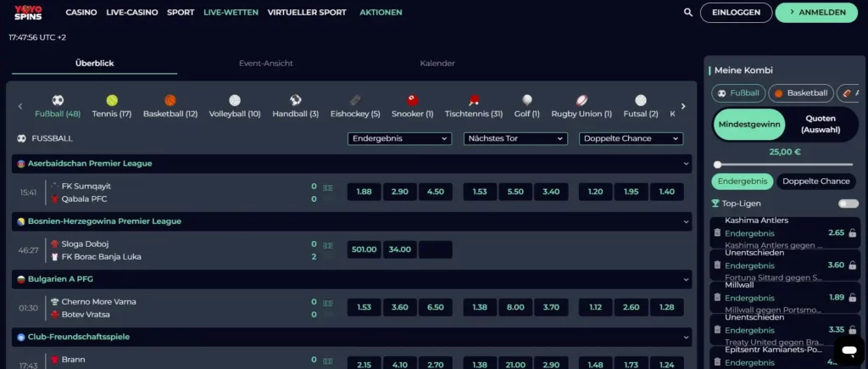This screenshot has height=369, width=868.
Task: Switch to the Event-Ansicht tab
Action: (x=265, y=63)
